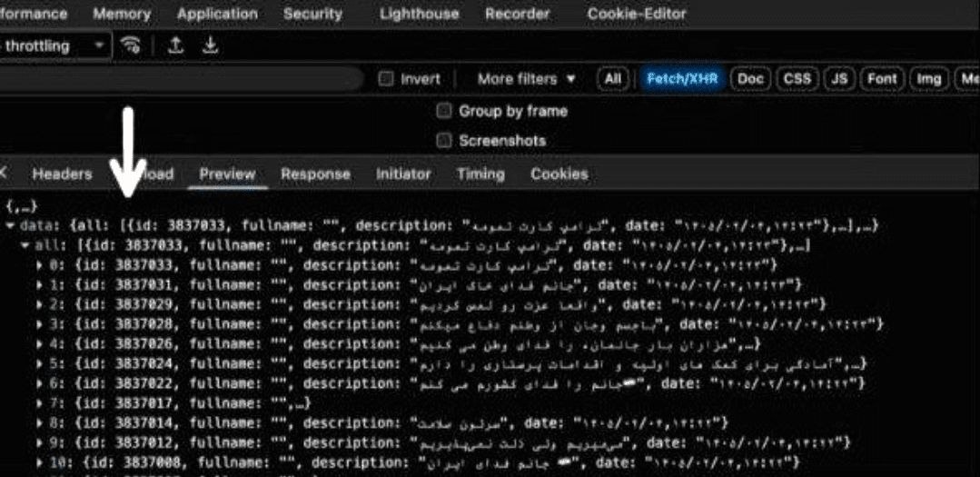Screen dimensions: 980x477
Task: Click the import HAR upload icon
Action: pyautogui.click(x=176, y=45)
